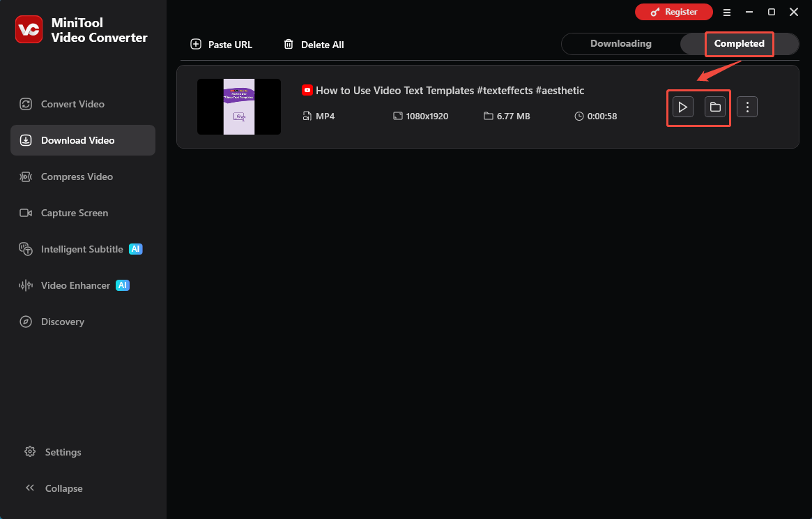Viewport: 812px width, 519px height.
Task: Go to Capture Screen
Action: coord(83,213)
